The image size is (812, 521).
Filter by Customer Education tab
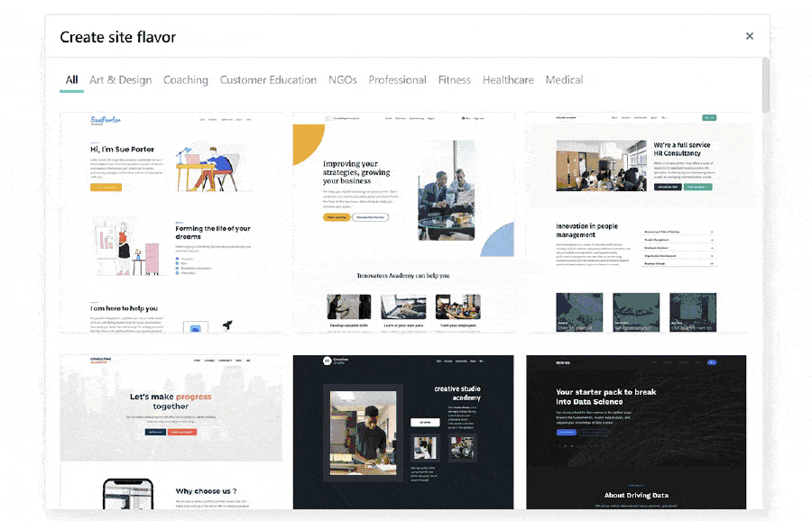coord(268,80)
